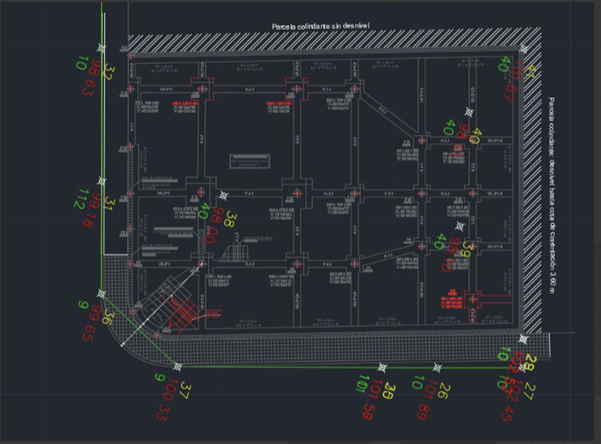Screen dimensions: 601x444
Task: Select survey point marker above label 26
Action: (x=437, y=368)
